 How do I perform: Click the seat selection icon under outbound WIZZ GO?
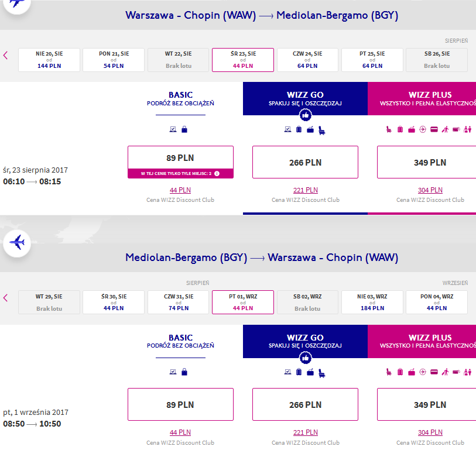322,130
